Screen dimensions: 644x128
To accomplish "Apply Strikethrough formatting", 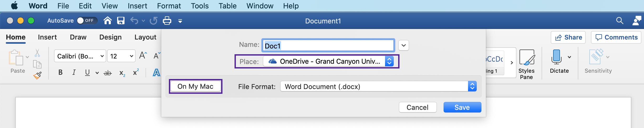I will [108, 73].
